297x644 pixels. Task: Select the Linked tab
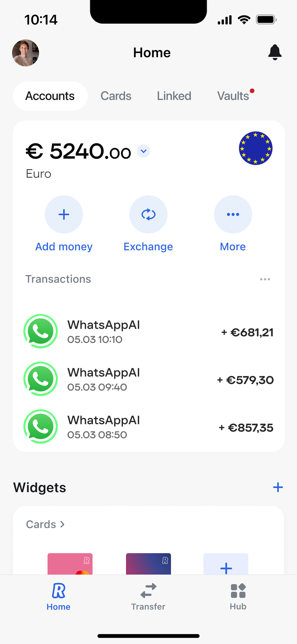(x=174, y=96)
